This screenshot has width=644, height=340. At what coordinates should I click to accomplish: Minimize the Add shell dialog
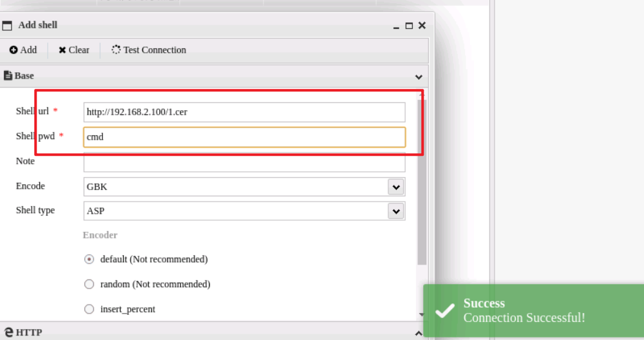[396, 26]
